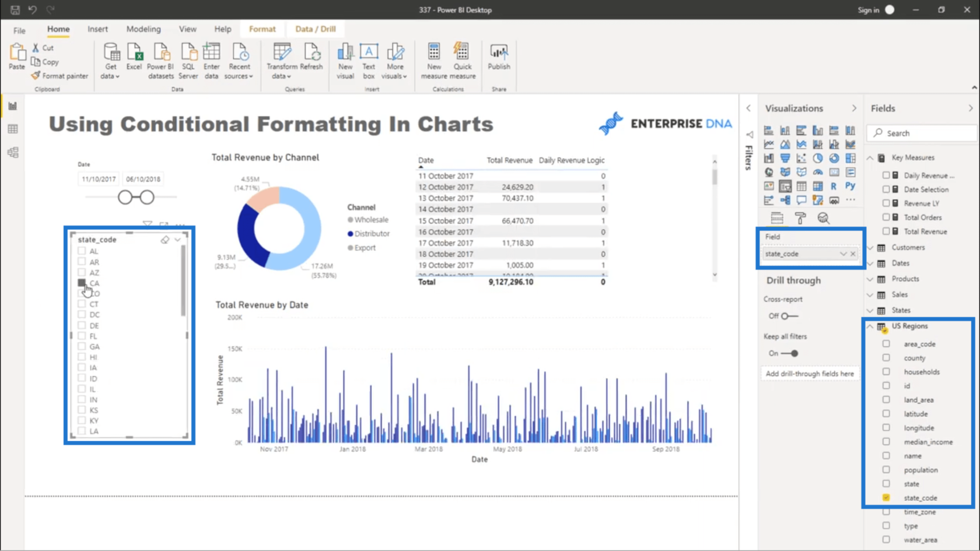Expand the Customers table

[x=870, y=248]
